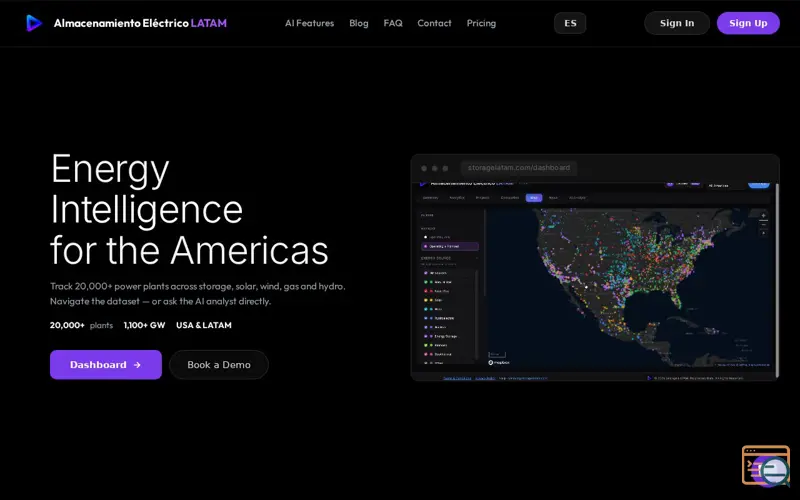This screenshot has width=800, height=500.
Task: Open the AI Features page
Action: coord(309,23)
